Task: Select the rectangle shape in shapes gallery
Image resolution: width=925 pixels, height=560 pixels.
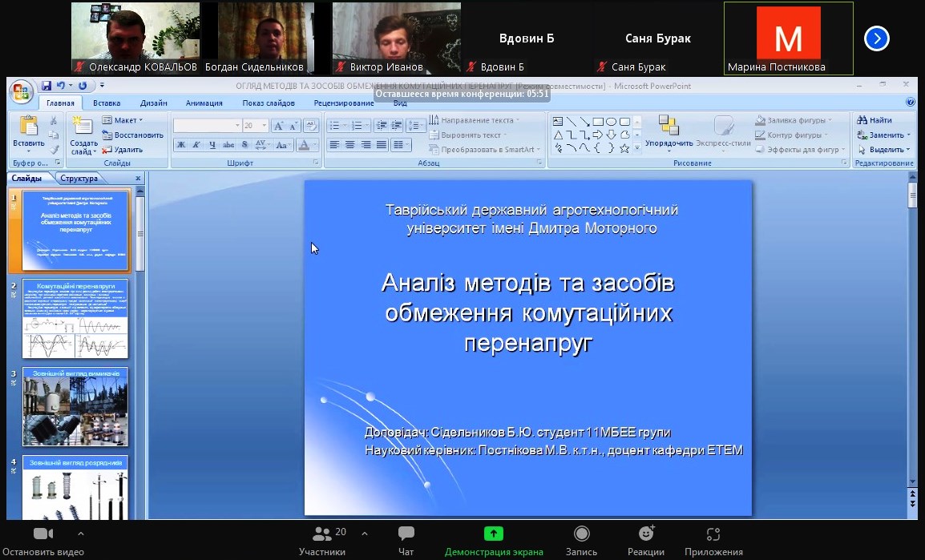Action: 598,122
